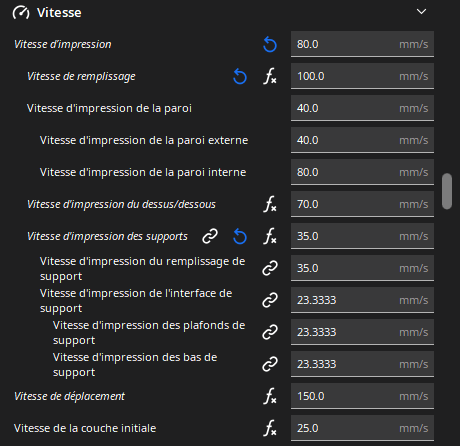This screenshot has height=446, width=460.
Task: Click the link icon for remplissage de support speed
Action: coord(270,268)
